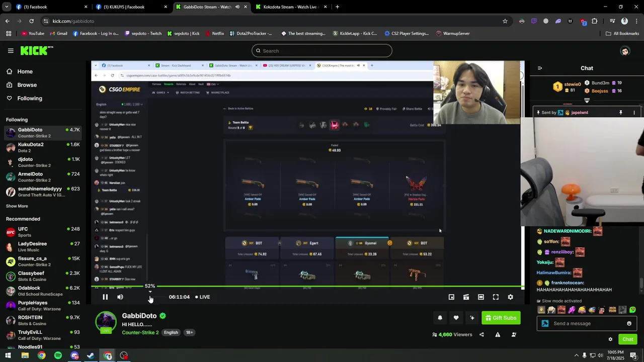The image size is (644, 362).
Task: Reload the current page
Action: click(31, 21)
